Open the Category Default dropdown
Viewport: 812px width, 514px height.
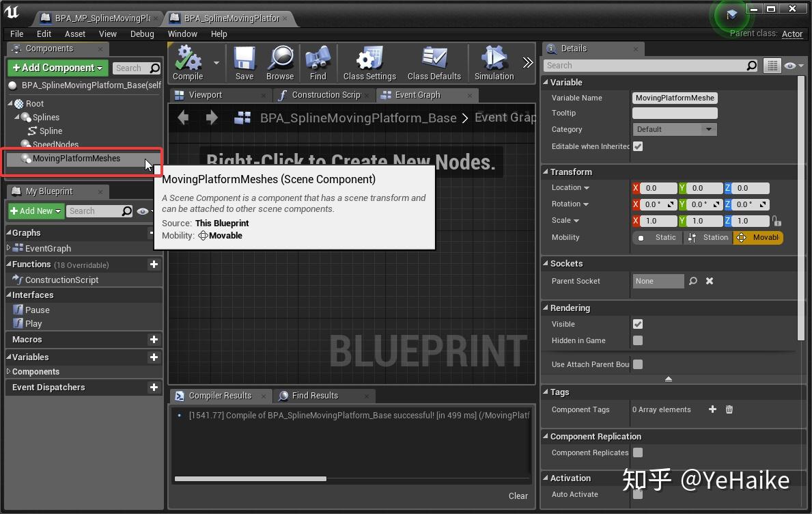tap(674, 129)
